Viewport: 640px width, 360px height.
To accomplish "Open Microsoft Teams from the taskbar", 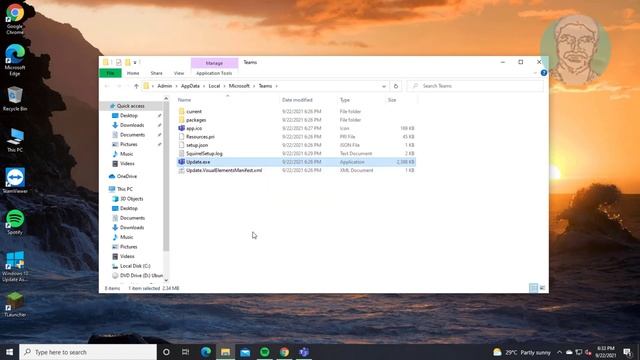I will 304,352.
